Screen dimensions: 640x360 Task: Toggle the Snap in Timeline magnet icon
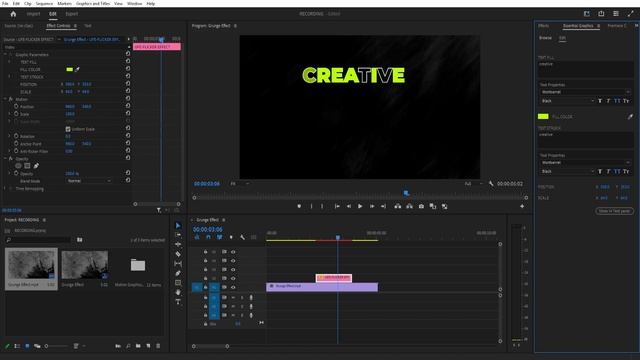pos(209,237)
